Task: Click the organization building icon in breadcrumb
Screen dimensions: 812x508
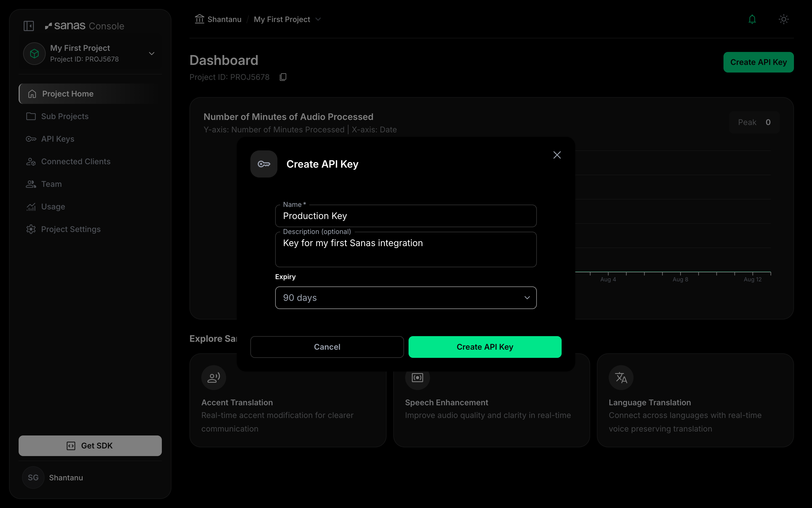Action: coord(199,19)
